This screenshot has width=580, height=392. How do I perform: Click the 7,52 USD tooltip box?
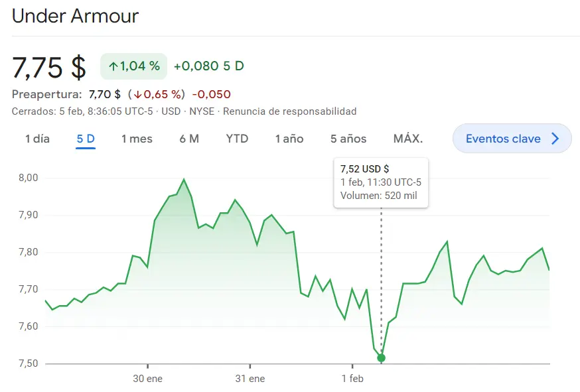tap(381, 182)
